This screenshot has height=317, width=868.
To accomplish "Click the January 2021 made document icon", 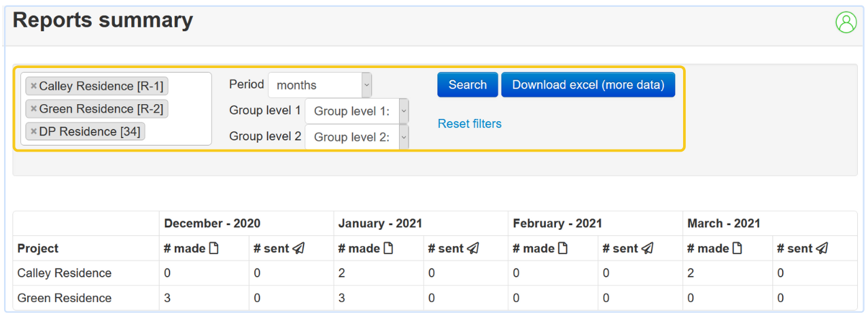I will tap(388, 248).
